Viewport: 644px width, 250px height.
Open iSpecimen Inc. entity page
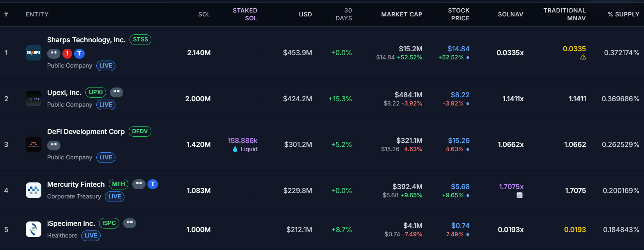coord(71,223)
